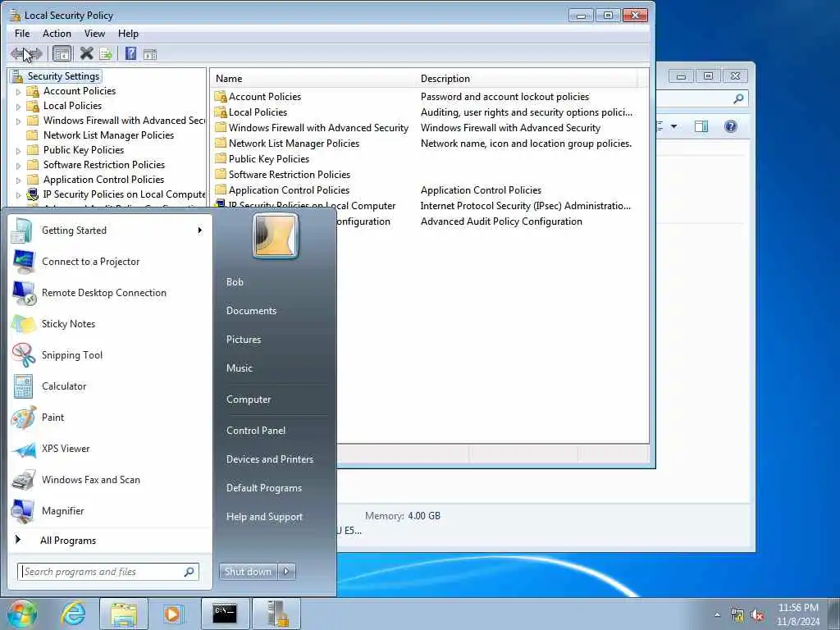Click the Forward arrow in Local Security Policy toolbar

point(35,53)
